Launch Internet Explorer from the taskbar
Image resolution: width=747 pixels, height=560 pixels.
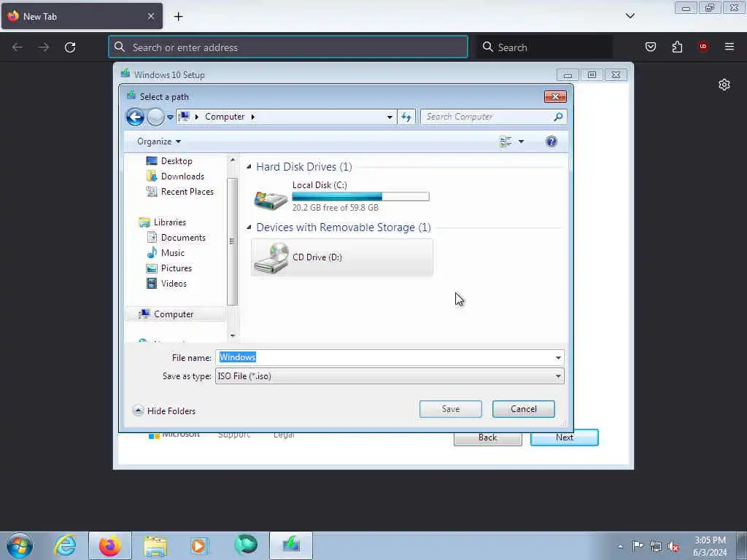[x=65, y=545]
